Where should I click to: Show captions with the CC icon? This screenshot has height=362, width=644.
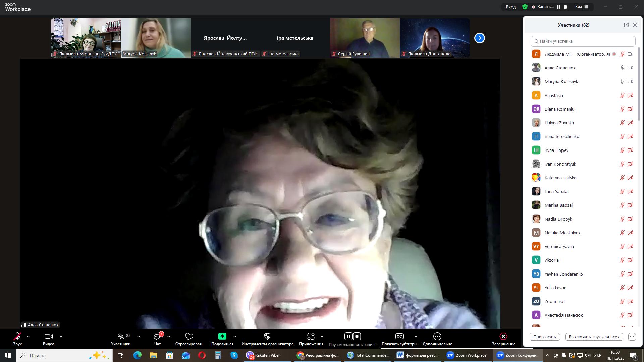click(399, 336)
